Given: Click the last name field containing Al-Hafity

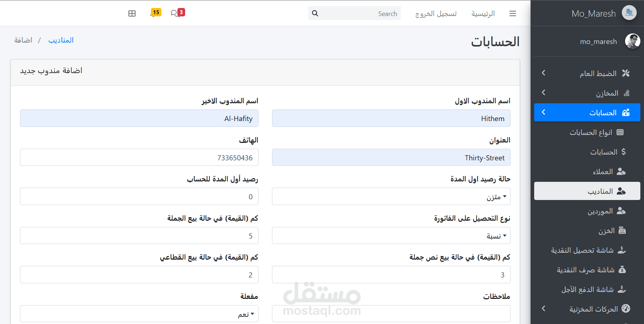Looking at the screenshot, I should pos(139,118).
